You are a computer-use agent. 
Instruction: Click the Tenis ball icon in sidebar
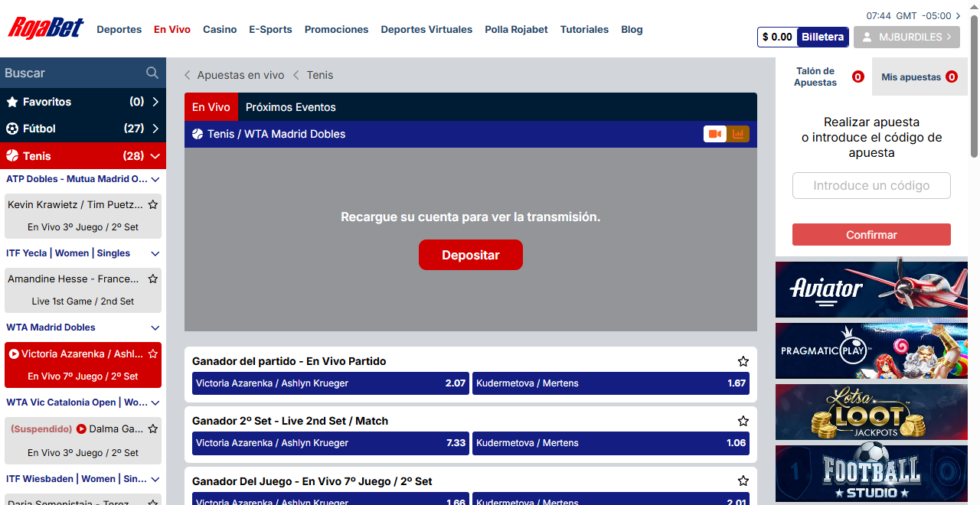pos(12,155)
